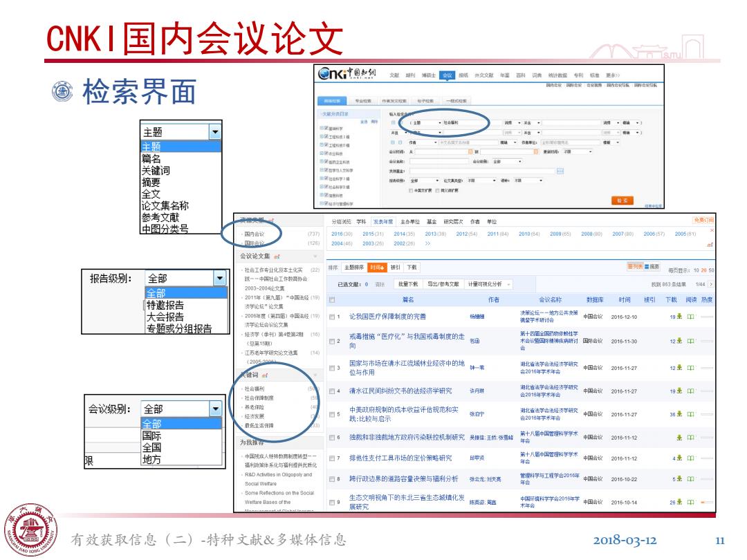Download 中美政府规制的成本收益评估规范和实践
Image resolution: width=747 pixels, height=560 pixels.
click(679, 414)
